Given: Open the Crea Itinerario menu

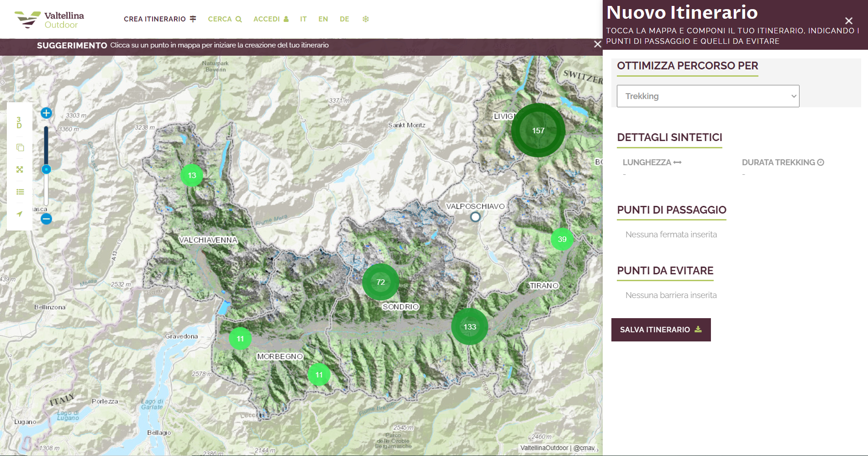Looking at the screenshot, I should 160,19.
